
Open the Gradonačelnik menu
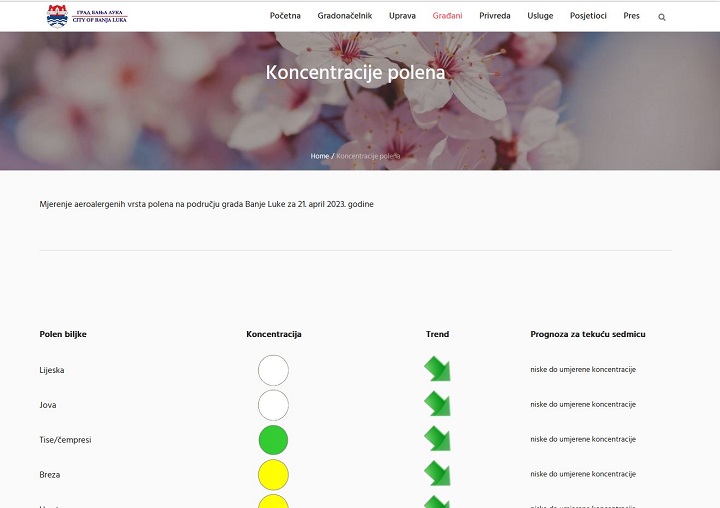click(x=345, y=16)
